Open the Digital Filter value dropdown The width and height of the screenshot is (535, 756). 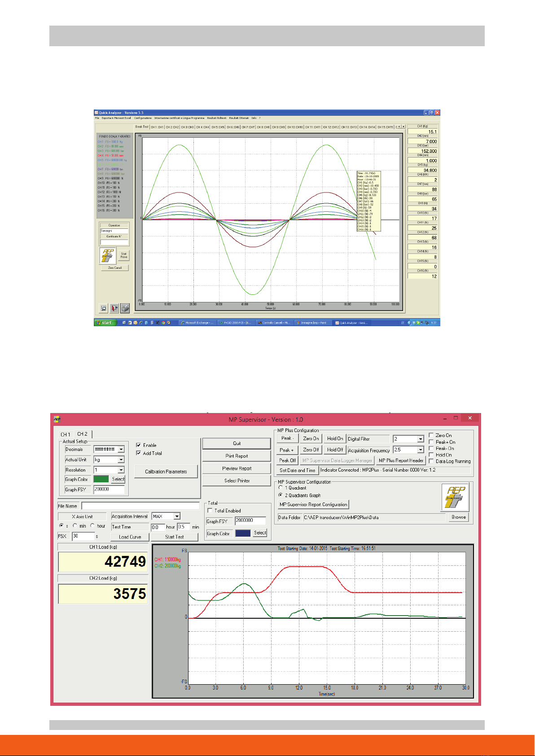(x=421, y=439)
